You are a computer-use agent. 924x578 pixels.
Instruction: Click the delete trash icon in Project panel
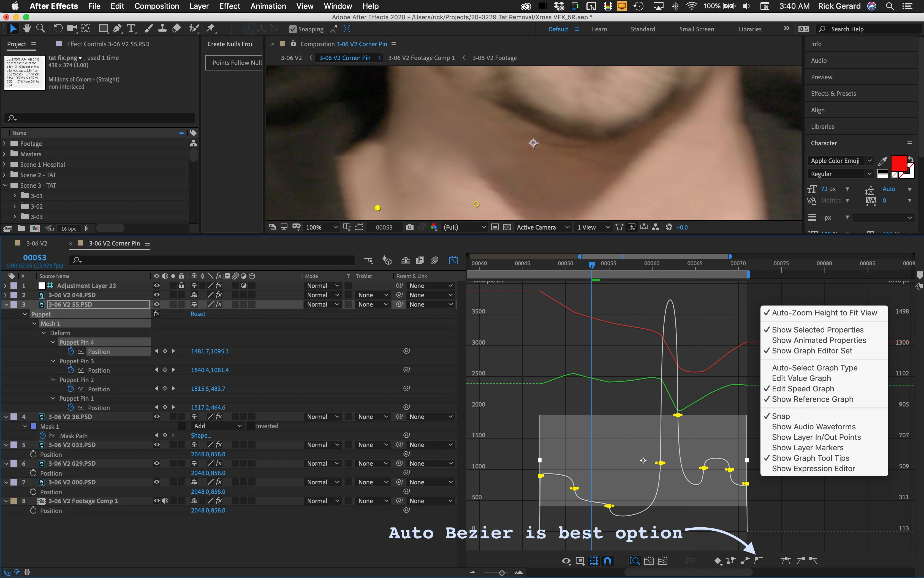[88, 228]
